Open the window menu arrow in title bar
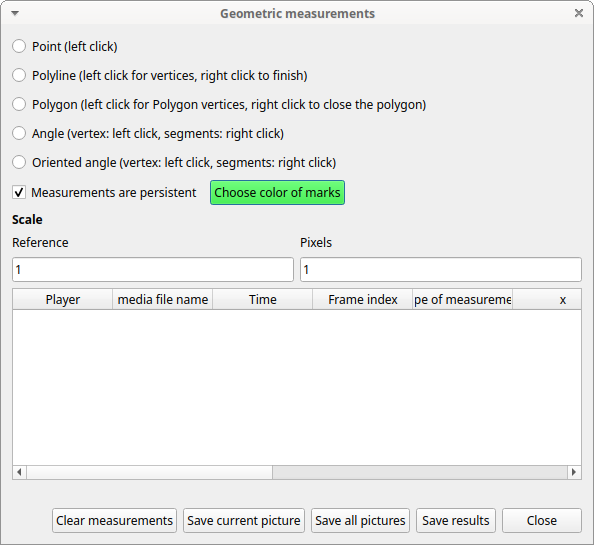 click(x=15, y=14)
